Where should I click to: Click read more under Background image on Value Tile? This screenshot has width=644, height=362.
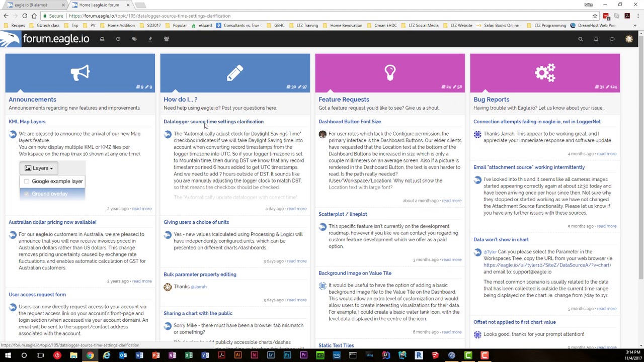(452, 332)
